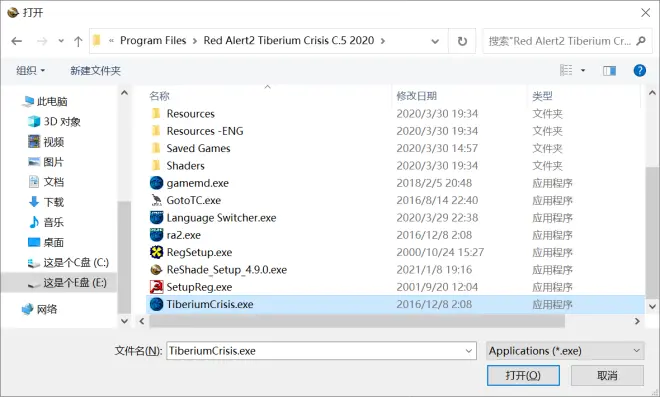Open 文档 folder in sidebar
Image resolution: width=660 pixels, height=397 pixels.
46,182
